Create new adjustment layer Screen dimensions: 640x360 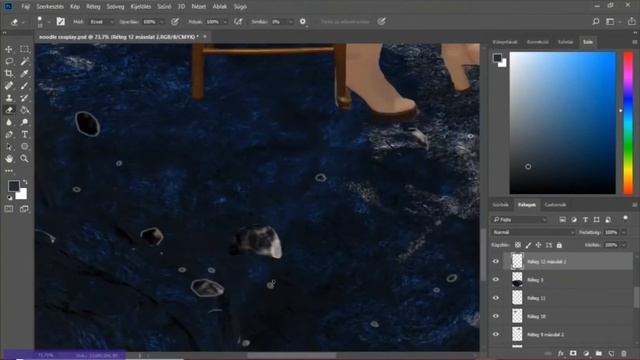point(586,353)
